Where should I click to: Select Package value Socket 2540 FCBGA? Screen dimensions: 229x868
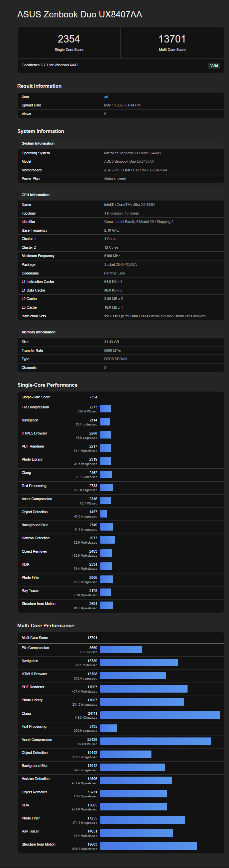[120, 264]
